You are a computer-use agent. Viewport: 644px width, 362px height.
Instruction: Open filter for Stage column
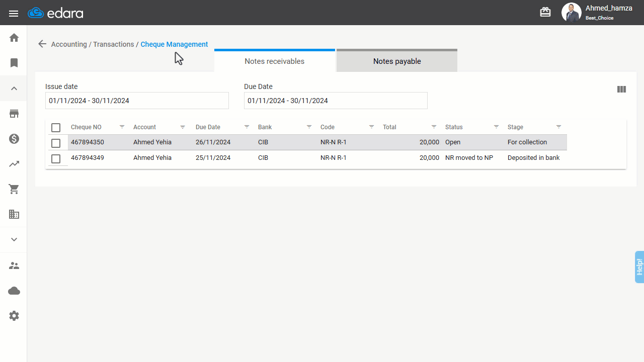[558, 127]
